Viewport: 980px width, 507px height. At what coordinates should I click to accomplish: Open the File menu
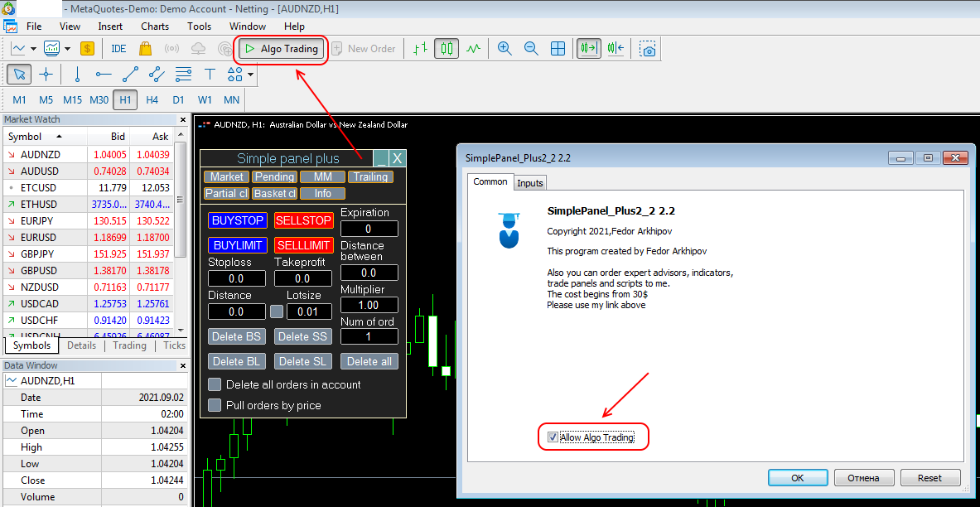coord(34,27)
